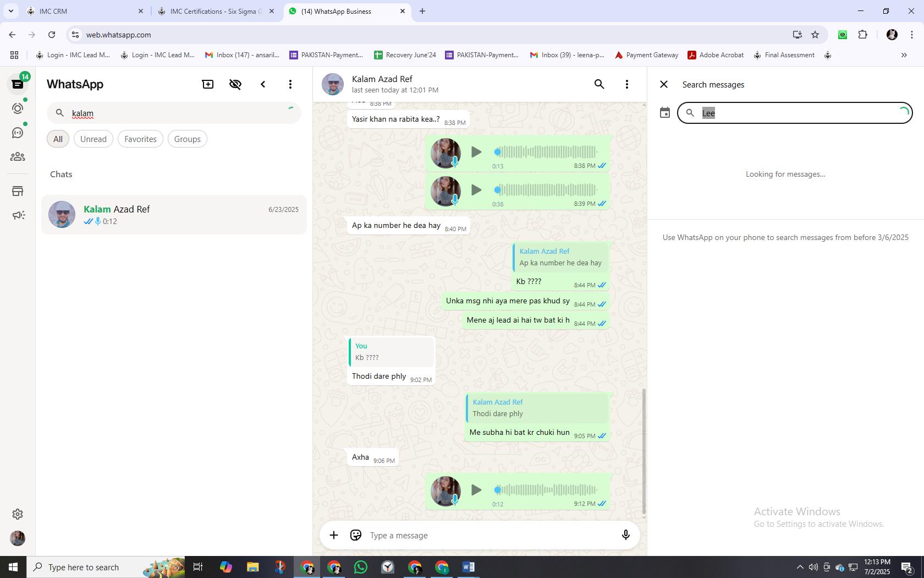
Task: Open a new browser tab
Action: [422, 11]
